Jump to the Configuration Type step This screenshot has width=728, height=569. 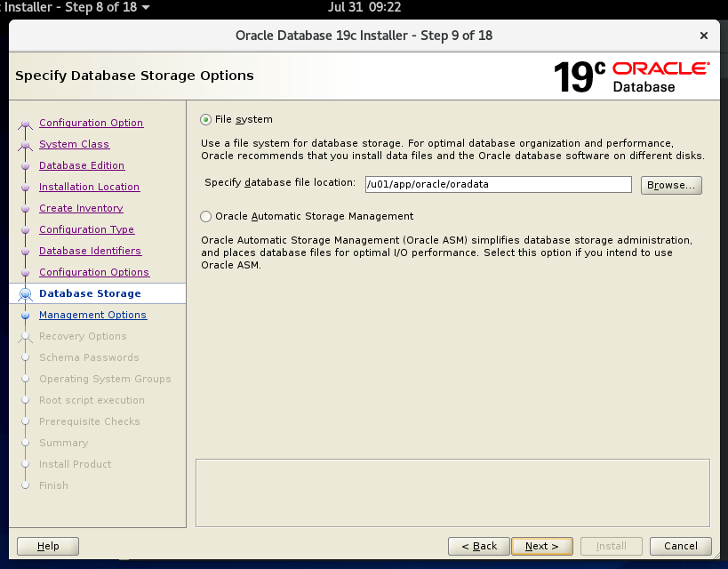click(x=87, y=229)
